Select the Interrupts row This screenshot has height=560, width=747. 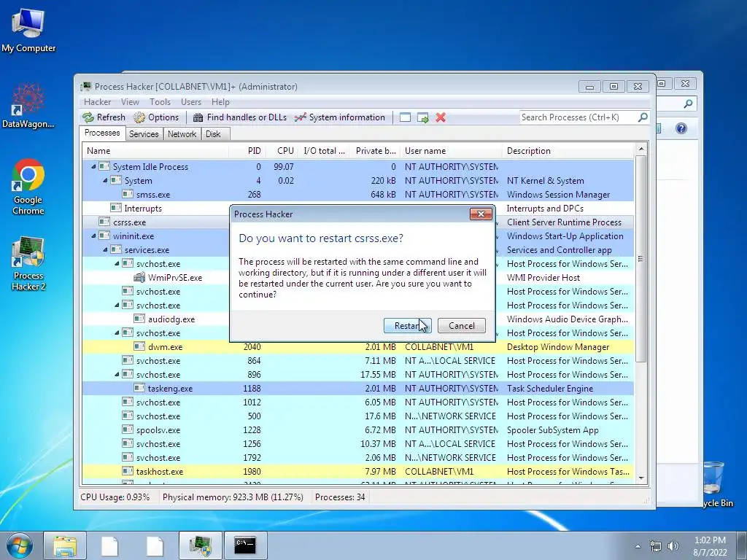(358, 208)
